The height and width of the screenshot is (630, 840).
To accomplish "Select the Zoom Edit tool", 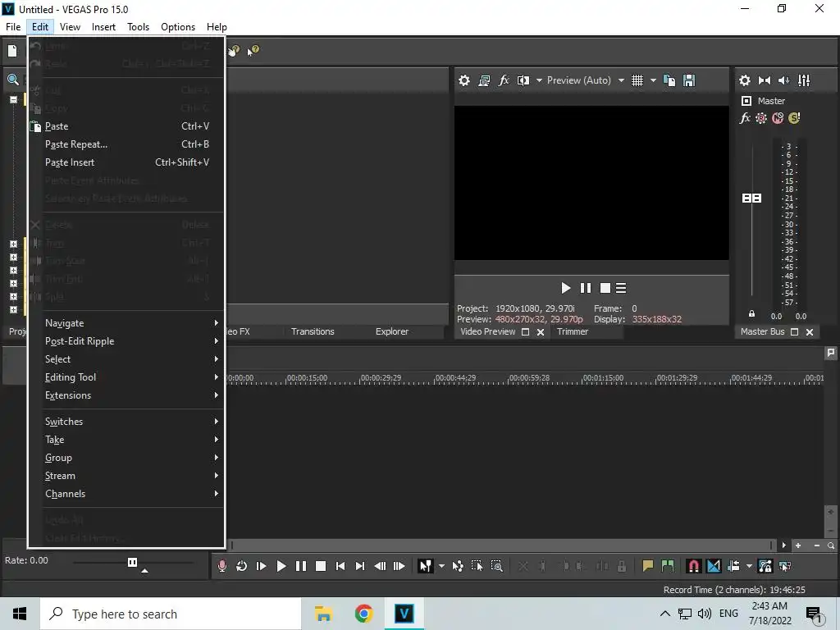I will click(496, 566).
